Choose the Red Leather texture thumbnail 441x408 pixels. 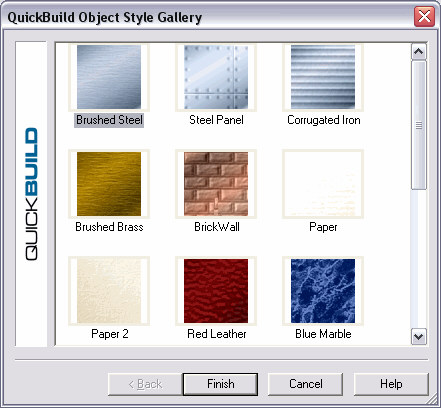tap(216, 291)
